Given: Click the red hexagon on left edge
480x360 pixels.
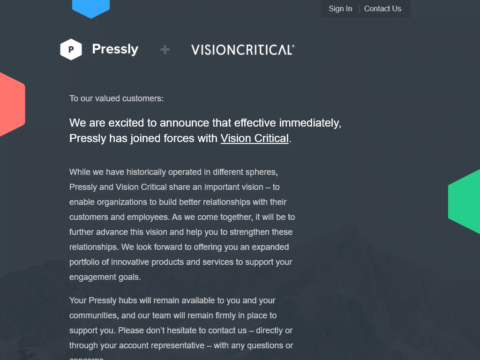Looking at the screenshot, I should pos(12,105).
